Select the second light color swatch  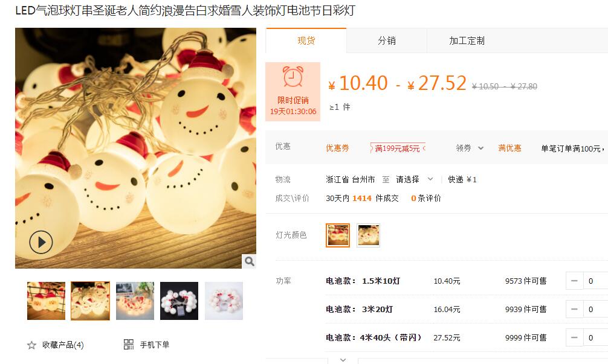[369, 235]
